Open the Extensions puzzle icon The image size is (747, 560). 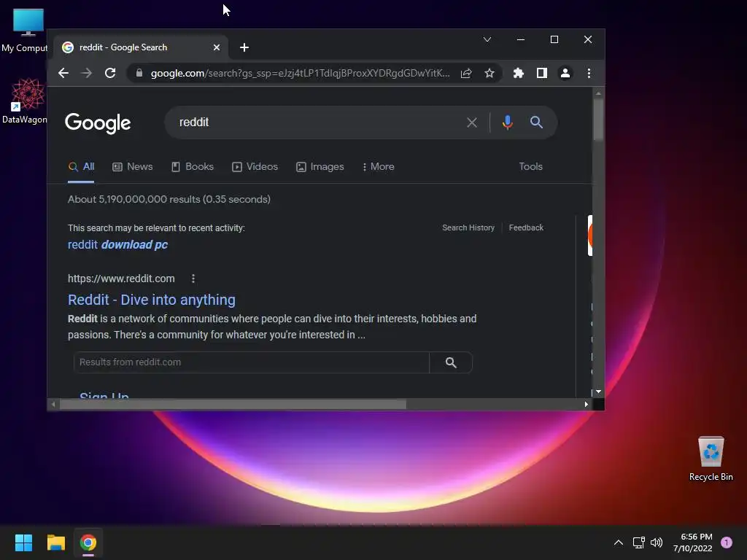[519, 73]
